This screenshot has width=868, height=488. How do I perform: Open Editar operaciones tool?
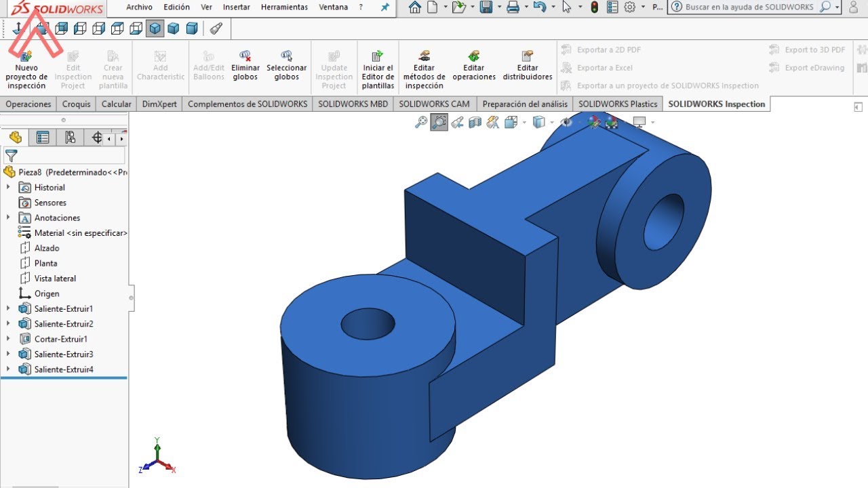point(474,66)
